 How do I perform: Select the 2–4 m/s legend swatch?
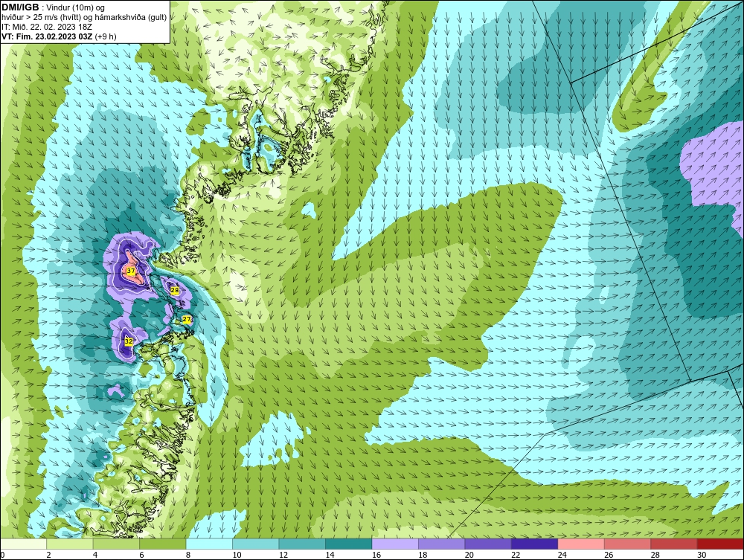click(70, 544)
